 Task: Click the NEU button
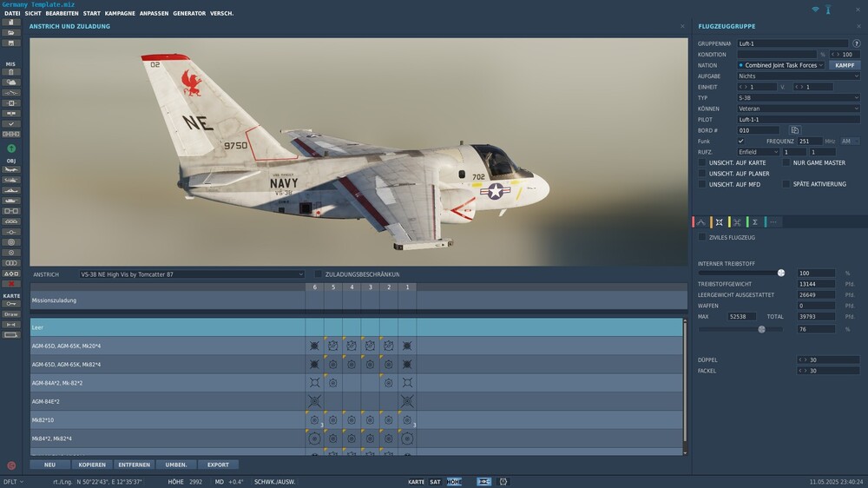click(x=49, y=465)
